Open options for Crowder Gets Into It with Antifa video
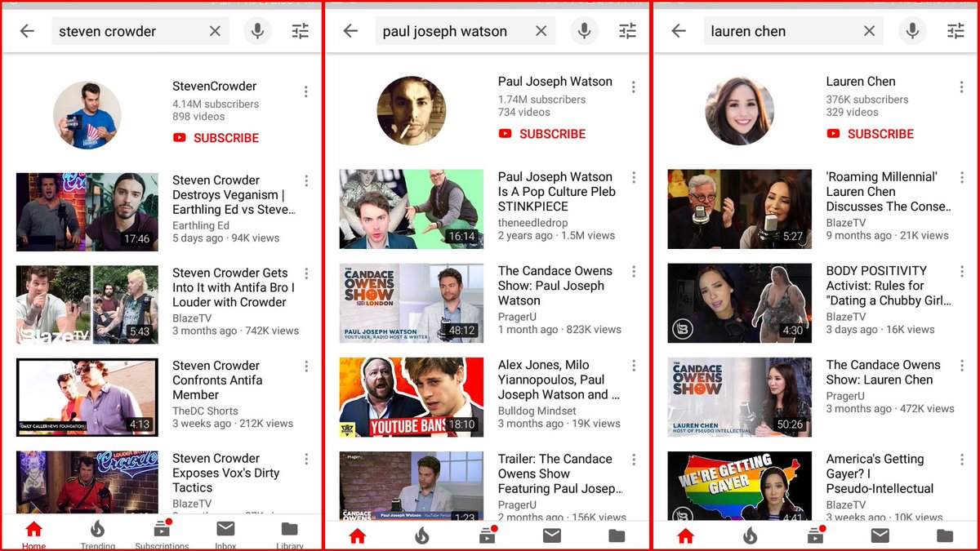Image resolution: width=980 pixels, height=551 pixels. [306, 274]
